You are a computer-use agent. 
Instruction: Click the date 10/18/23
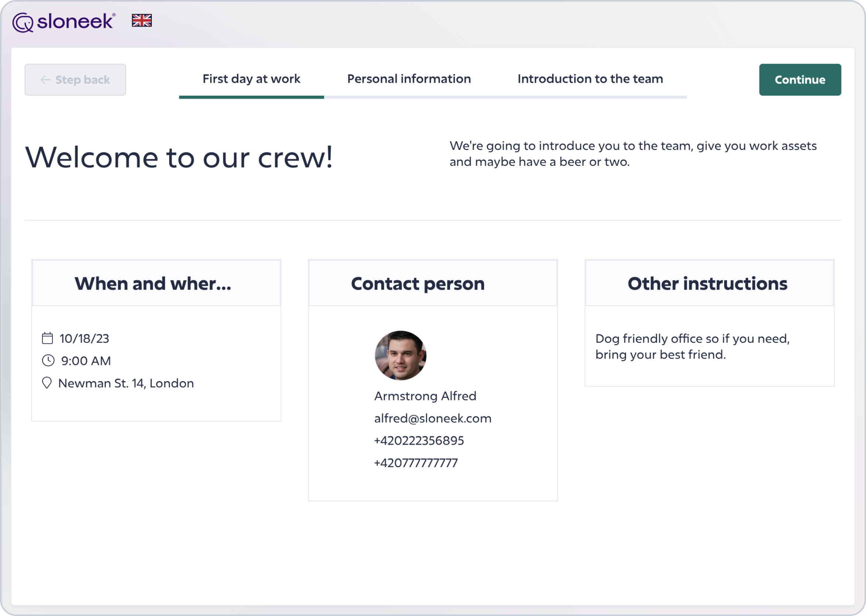84,338
